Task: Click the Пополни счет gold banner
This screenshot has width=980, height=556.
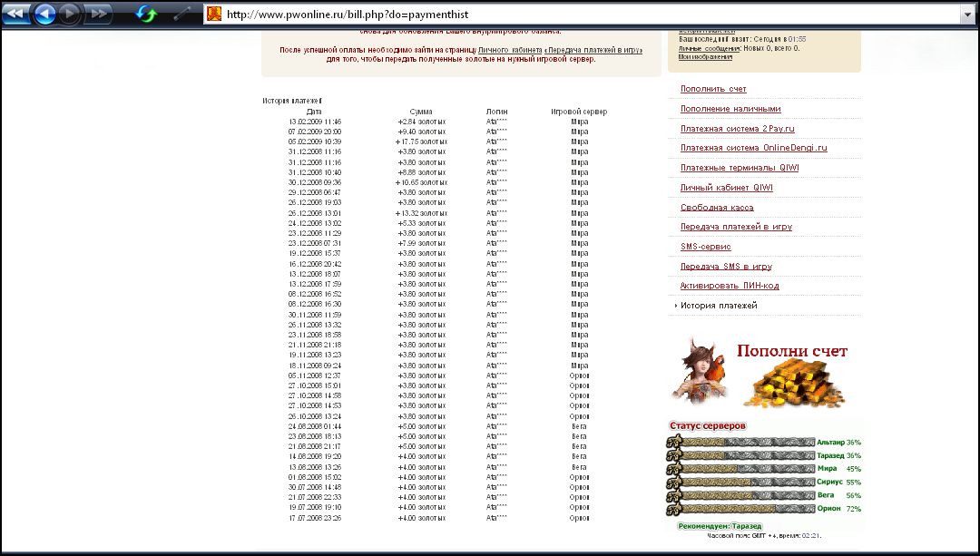Action: point(760,373)
